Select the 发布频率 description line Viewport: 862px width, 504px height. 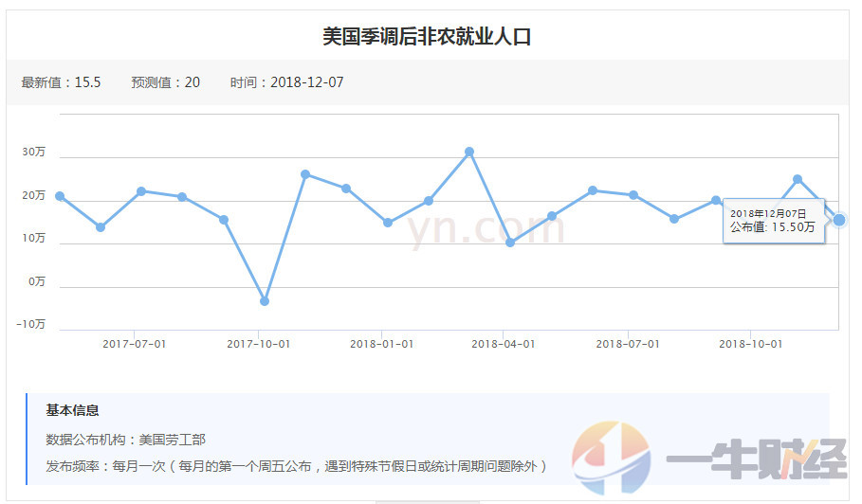click(297, 466)
